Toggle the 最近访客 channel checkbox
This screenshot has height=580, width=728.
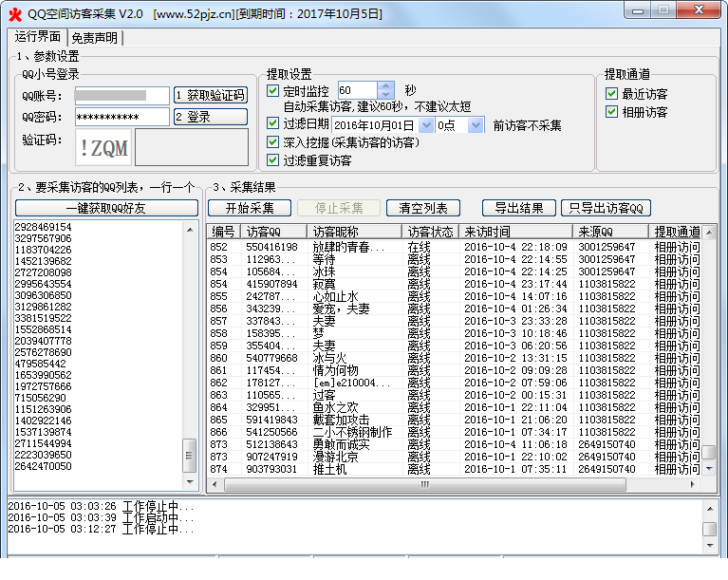[x=612, y=94]
